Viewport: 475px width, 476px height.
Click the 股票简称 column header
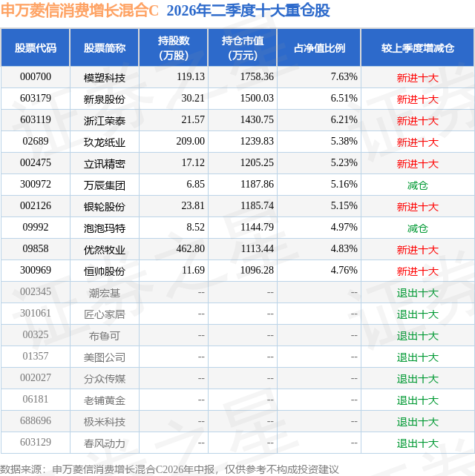[x=105, y=48]
